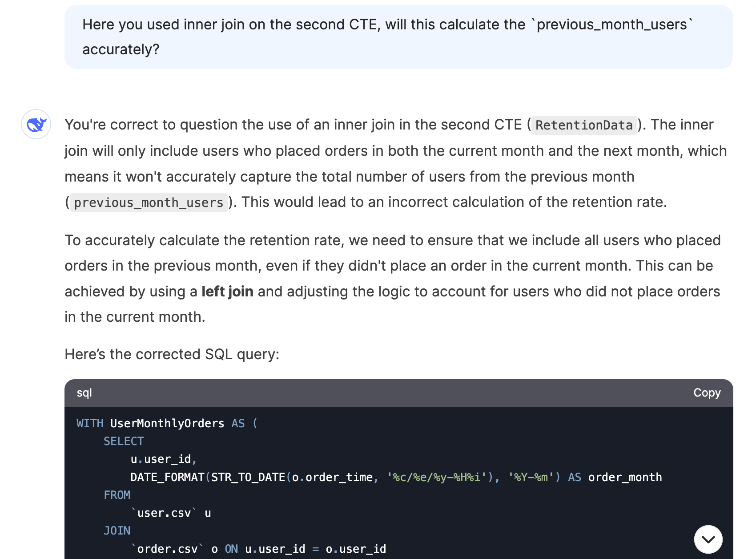Click the DATE_FORMAT function in the code
Image resolution: width=756 pixels, height=559 pixels.
click(x=167, y=477)
